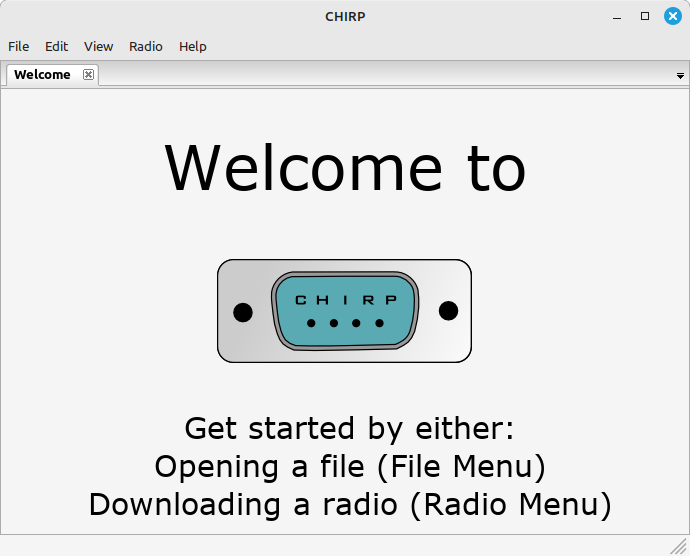Close the CHIRP window
The height and width of the screenshot is (556, 690).
pyautogui.click(x=672, y=16)
